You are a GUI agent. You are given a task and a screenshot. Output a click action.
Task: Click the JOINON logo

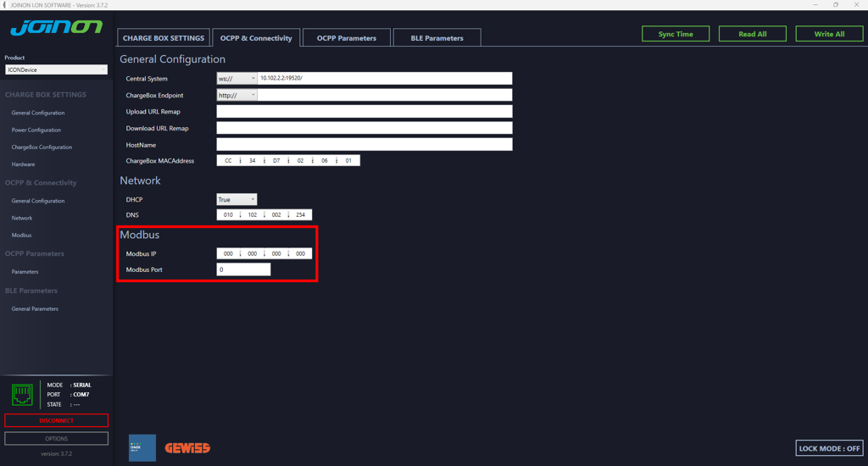coord(55,30)
